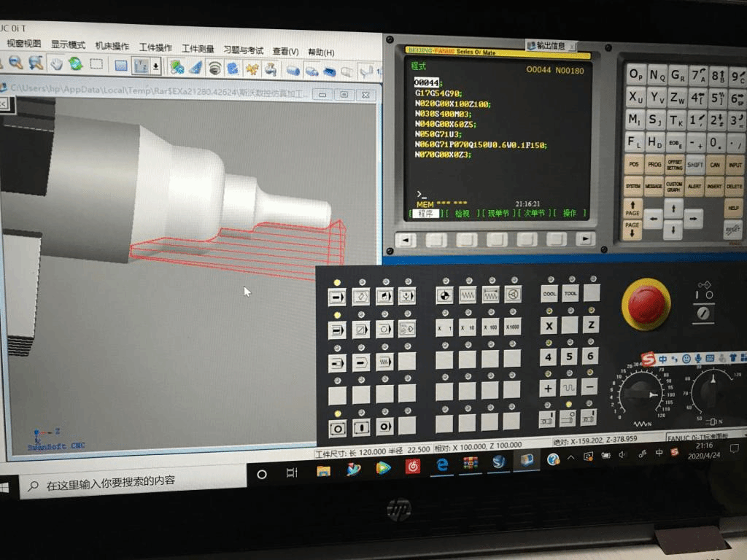
Task: Open the 习题与考试 menu
Action: pos(244,50)
